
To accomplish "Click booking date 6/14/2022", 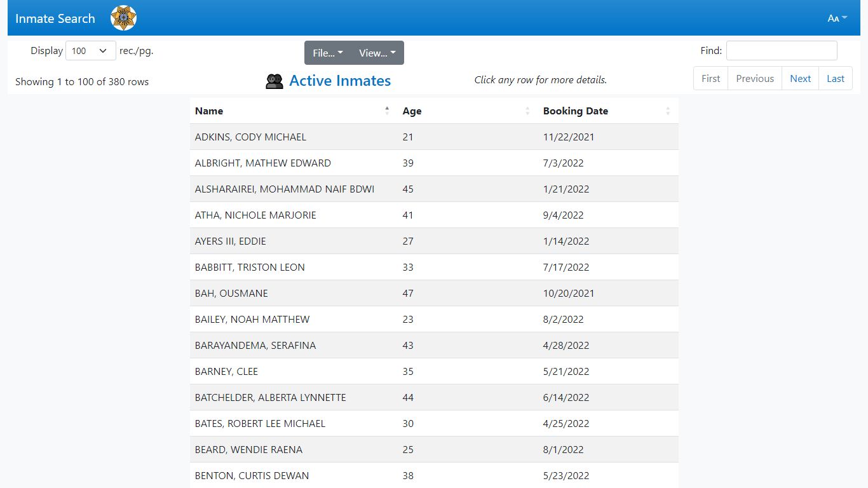I will click(566, 397).
